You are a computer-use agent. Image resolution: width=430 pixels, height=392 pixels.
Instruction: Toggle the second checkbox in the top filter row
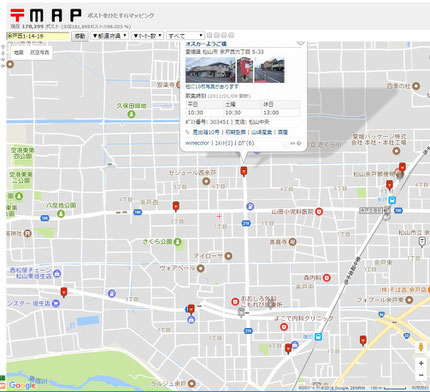click(x=217, y=35)
